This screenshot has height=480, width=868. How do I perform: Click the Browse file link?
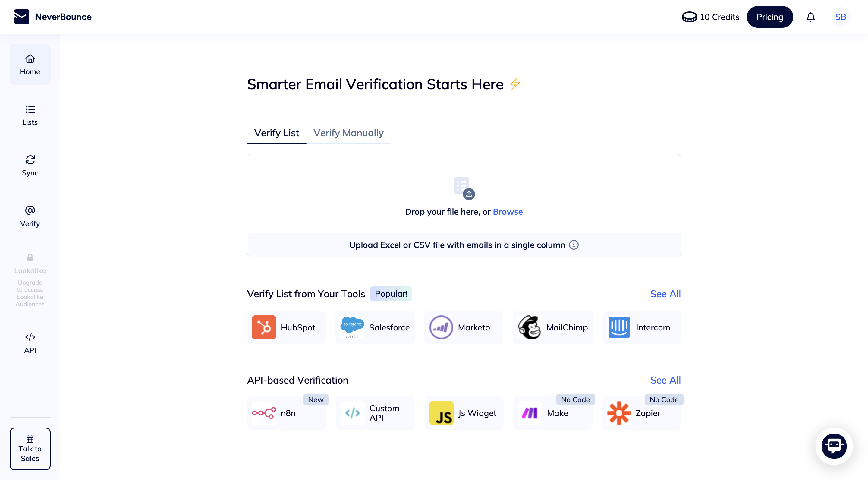pos(508,212)
